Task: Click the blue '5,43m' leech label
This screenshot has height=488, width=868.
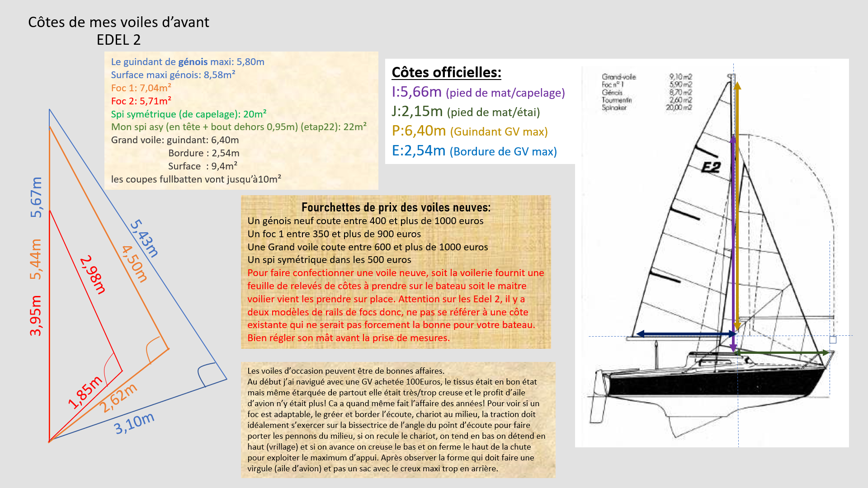Action: tap(145, 239)
